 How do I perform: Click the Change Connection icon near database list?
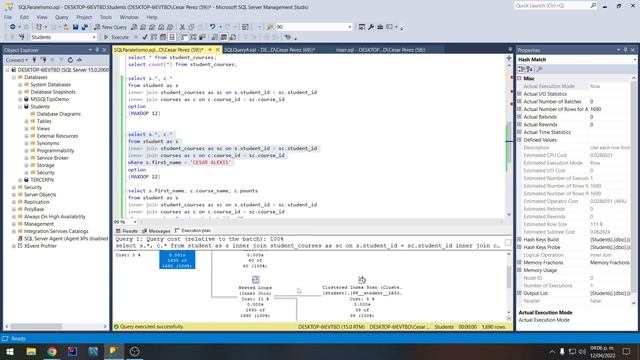coord(22,37)
